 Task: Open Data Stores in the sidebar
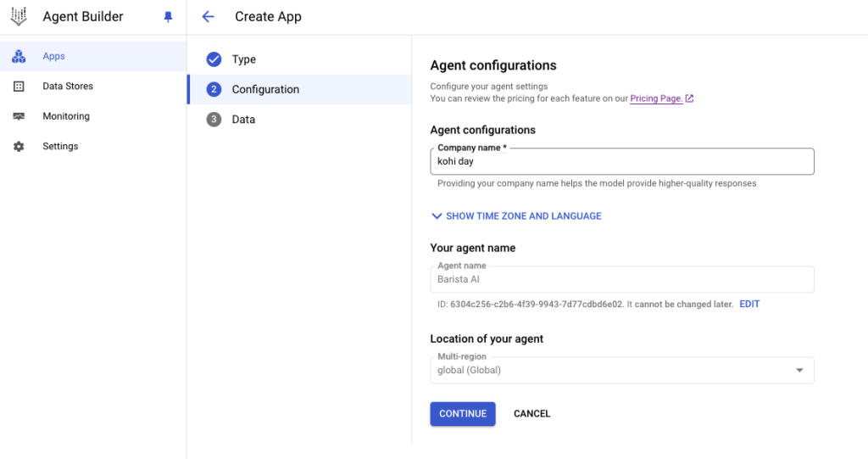(93, 87)
